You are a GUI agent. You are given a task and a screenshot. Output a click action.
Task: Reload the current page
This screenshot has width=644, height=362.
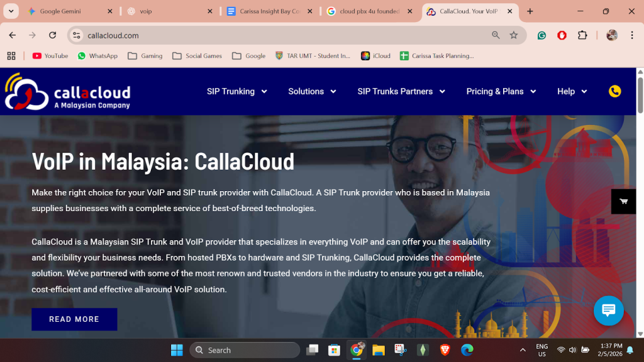tap(53, 35)
